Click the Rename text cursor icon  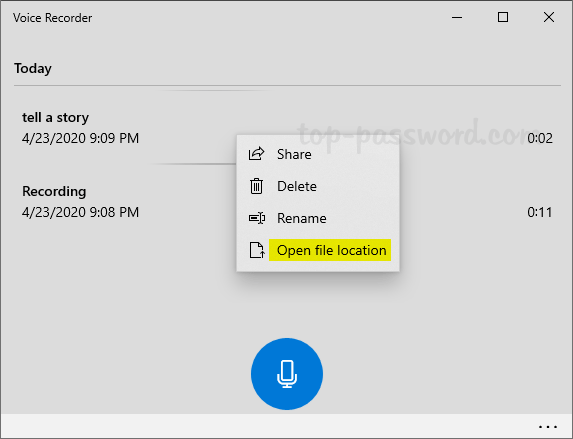(257, 218)
